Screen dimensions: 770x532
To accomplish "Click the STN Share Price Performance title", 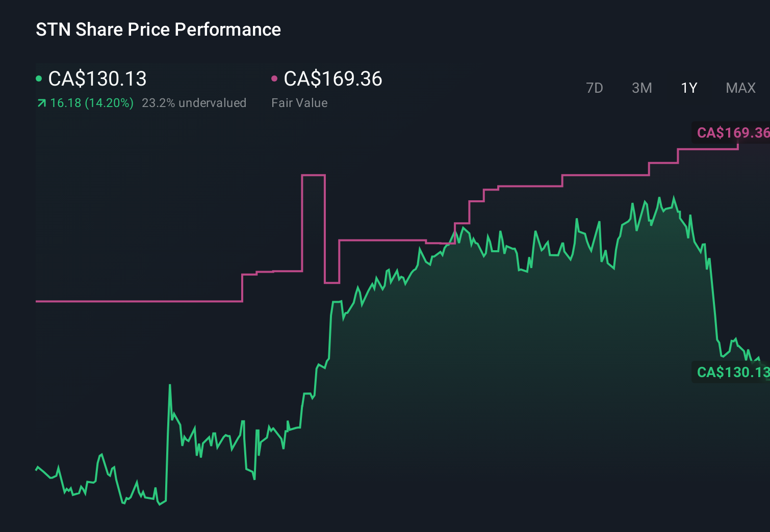I will [158, 29].
